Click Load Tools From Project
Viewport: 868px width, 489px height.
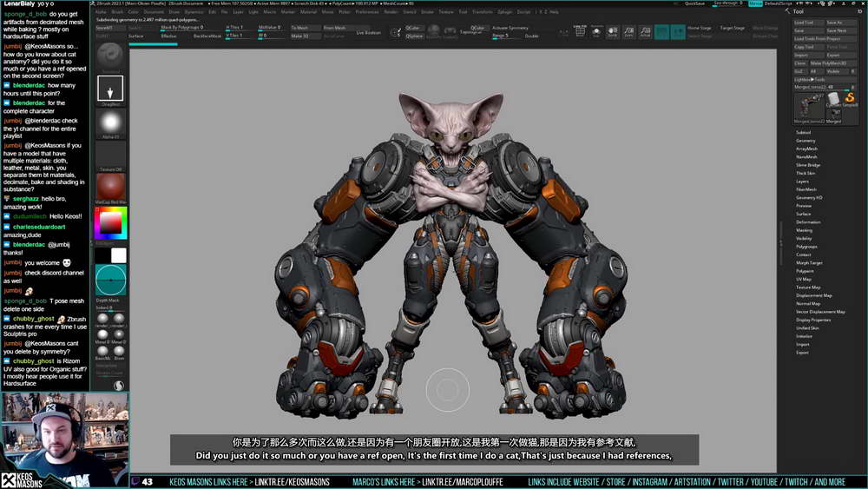click(x=825, y=39)
